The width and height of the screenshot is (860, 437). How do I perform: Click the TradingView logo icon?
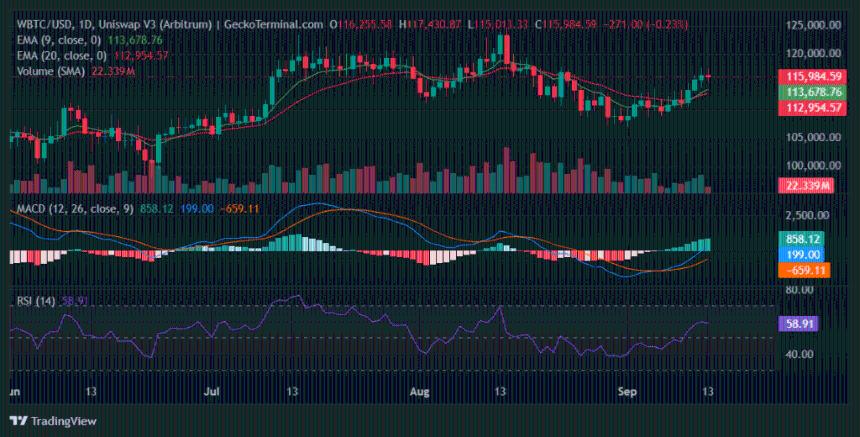(19, 421)
